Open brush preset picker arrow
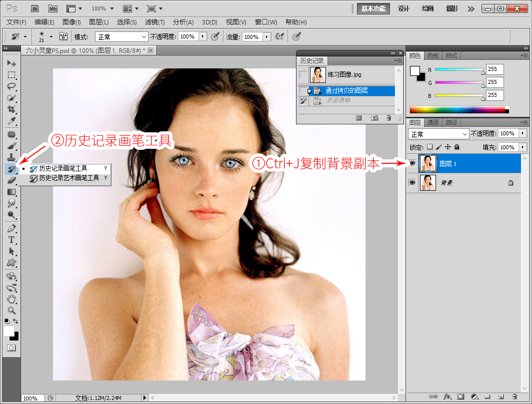The width and height of the screenshot is (532, 404). pyautogui.click(x=51, y=36)
